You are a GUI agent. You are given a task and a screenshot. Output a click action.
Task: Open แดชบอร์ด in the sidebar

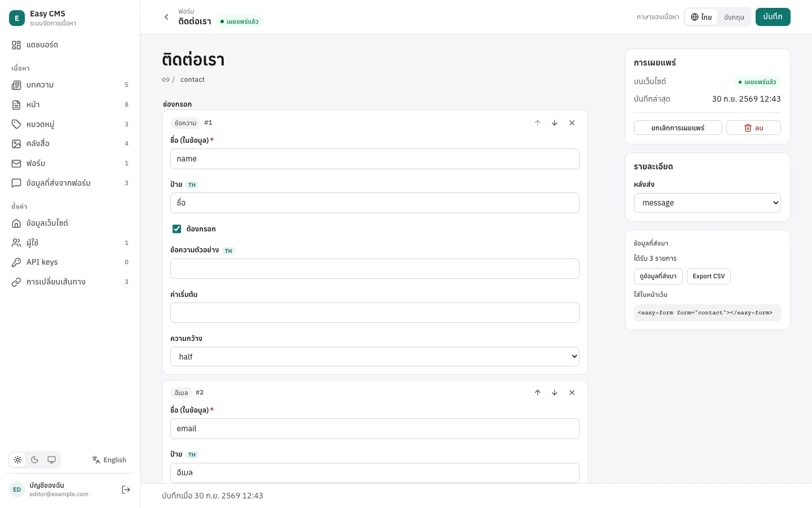[70, 45]
